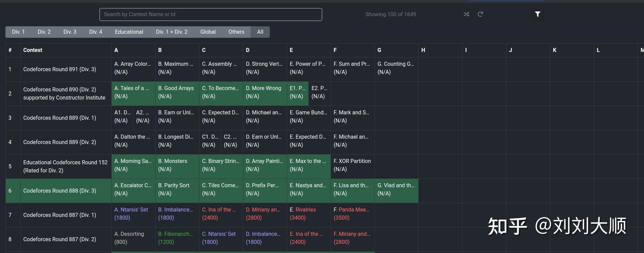Open Educational Codeforces Round 152 contest
The height and width of the screenshot is (253, 644).
point(65,163)
